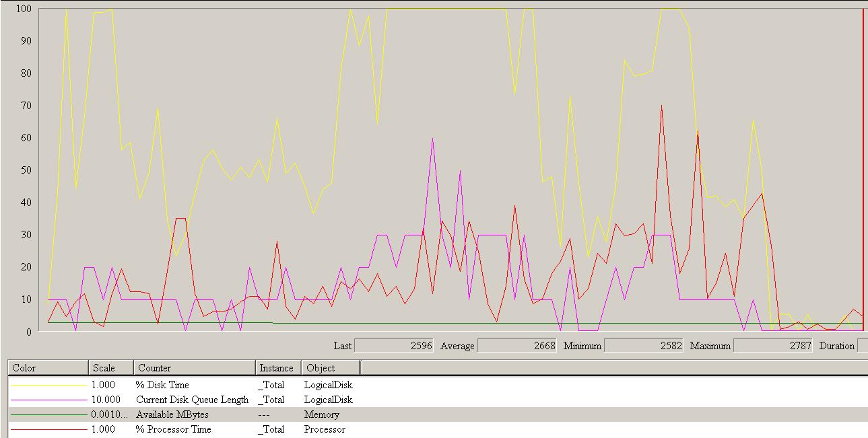Click the magenta color line in the legend

click(x=48, y=400)
